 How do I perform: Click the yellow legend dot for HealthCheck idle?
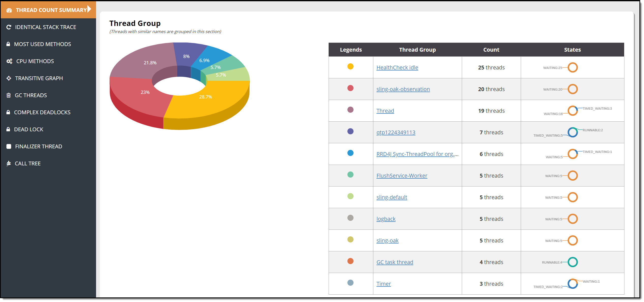click(350, 67)
